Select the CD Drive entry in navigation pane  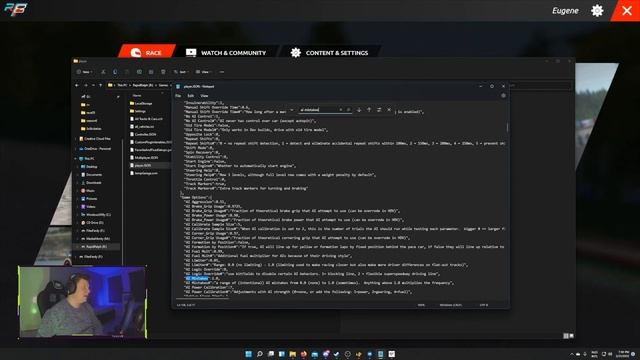(92, 222)
